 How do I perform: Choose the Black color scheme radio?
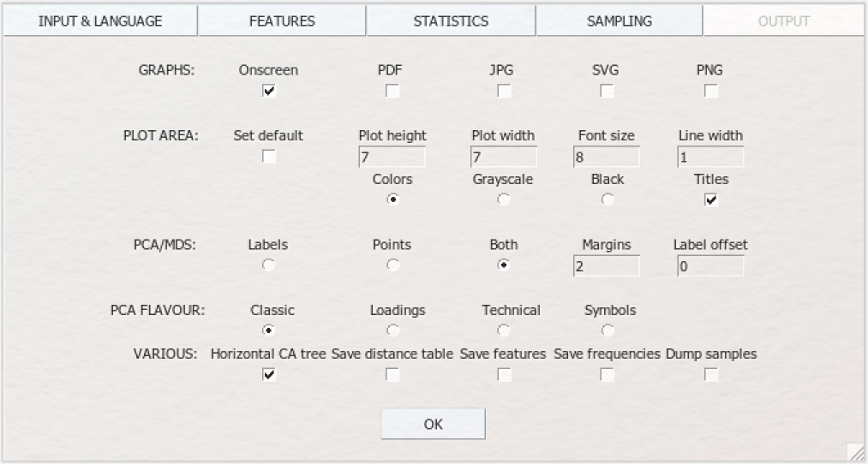[608, 199]
